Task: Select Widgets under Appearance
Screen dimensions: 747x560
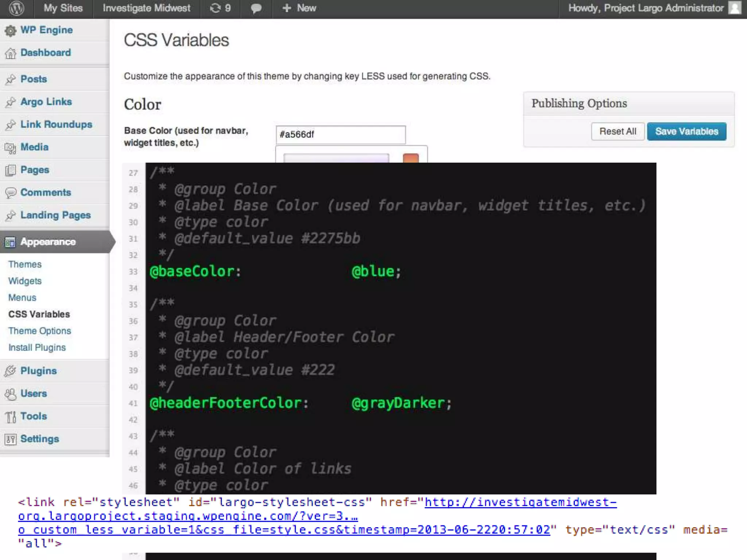Action: pos(25,281)
